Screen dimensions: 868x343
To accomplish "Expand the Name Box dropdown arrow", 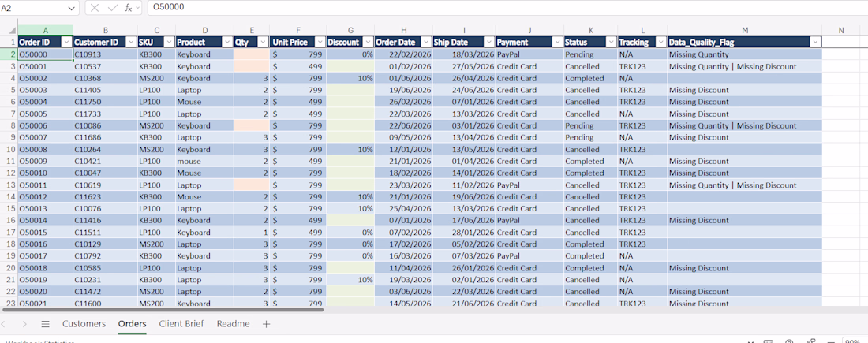I will coord(71,8).
